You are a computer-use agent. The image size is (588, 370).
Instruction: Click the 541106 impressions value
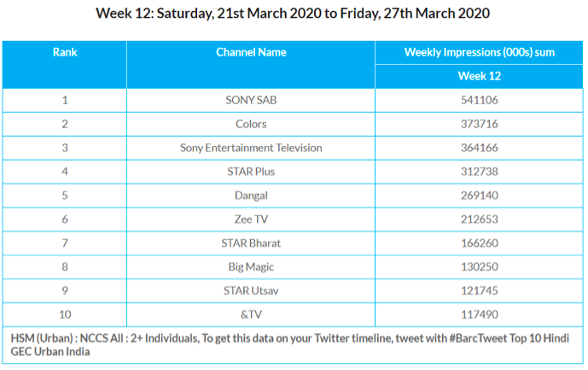click(479, 100)
